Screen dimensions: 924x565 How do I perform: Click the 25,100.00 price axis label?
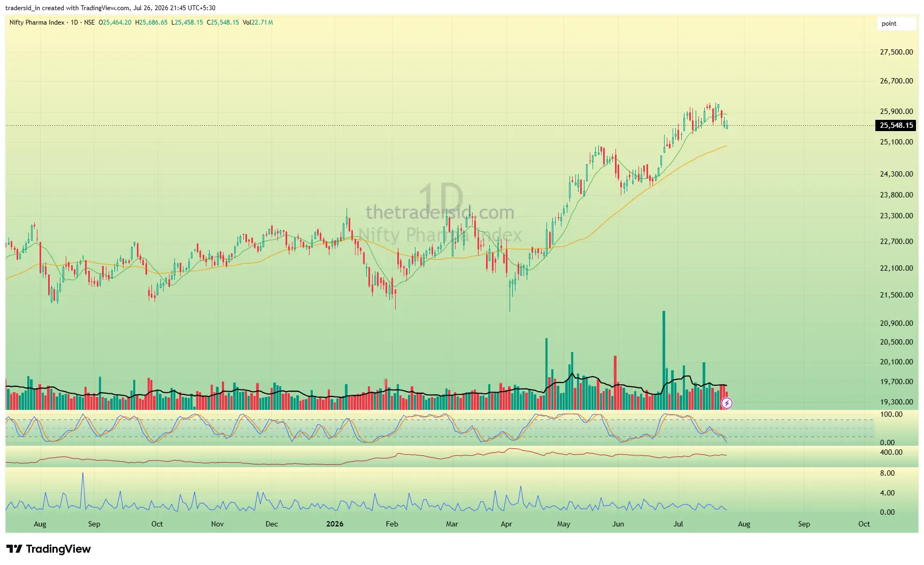[897, 142]
